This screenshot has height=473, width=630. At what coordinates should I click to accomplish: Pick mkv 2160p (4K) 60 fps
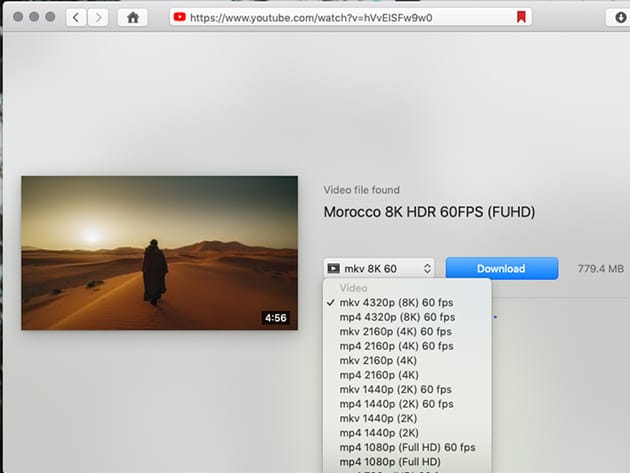[397, 331]
